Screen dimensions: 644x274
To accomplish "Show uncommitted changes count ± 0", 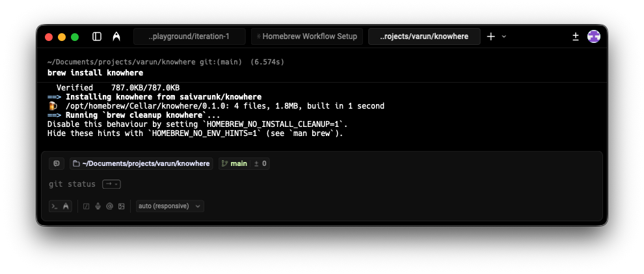I will (x=260, y=163).
